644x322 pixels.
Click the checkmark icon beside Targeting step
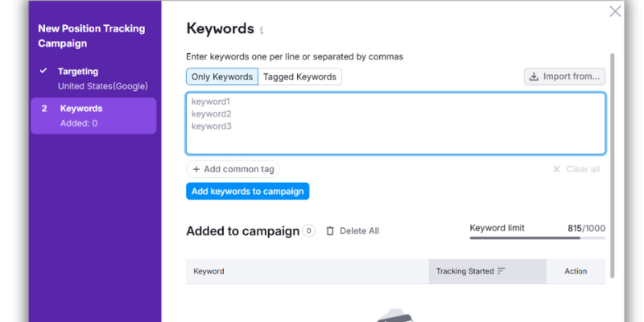[44, 72]
